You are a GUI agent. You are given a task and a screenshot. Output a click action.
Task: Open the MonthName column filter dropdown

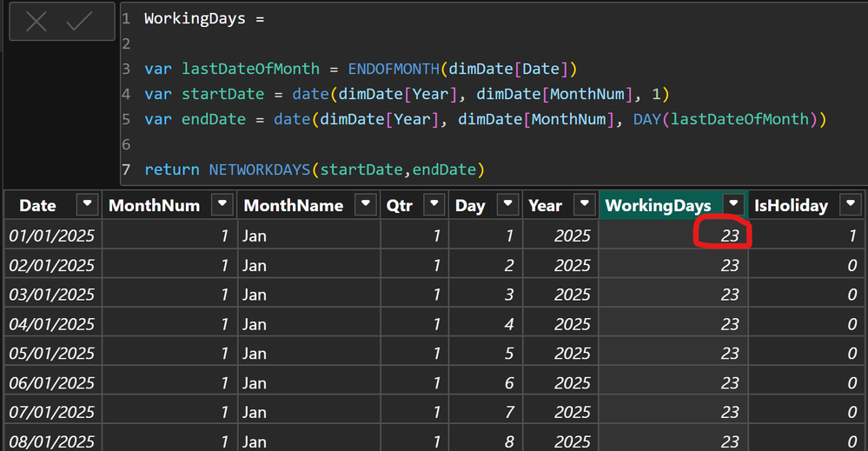[x=365, y=203]
